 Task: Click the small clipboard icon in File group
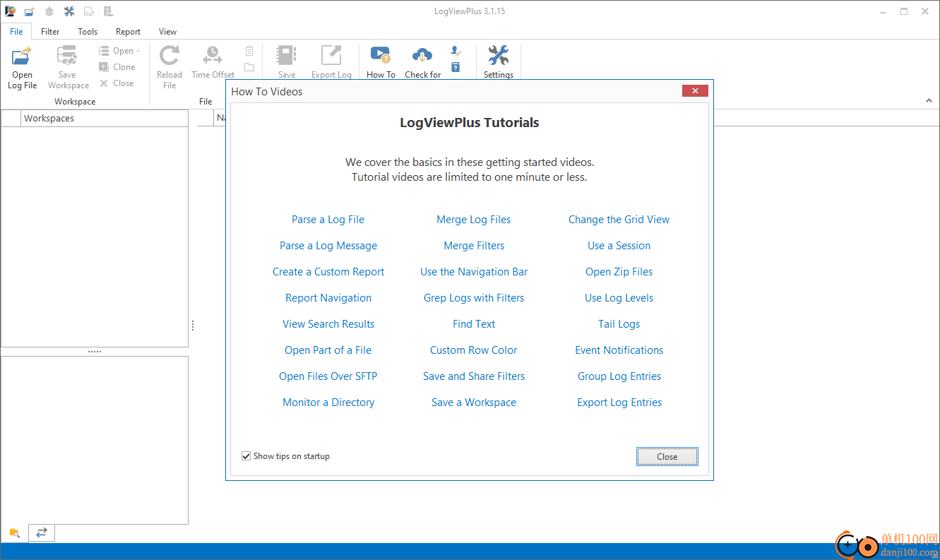(x=249, y=51)
